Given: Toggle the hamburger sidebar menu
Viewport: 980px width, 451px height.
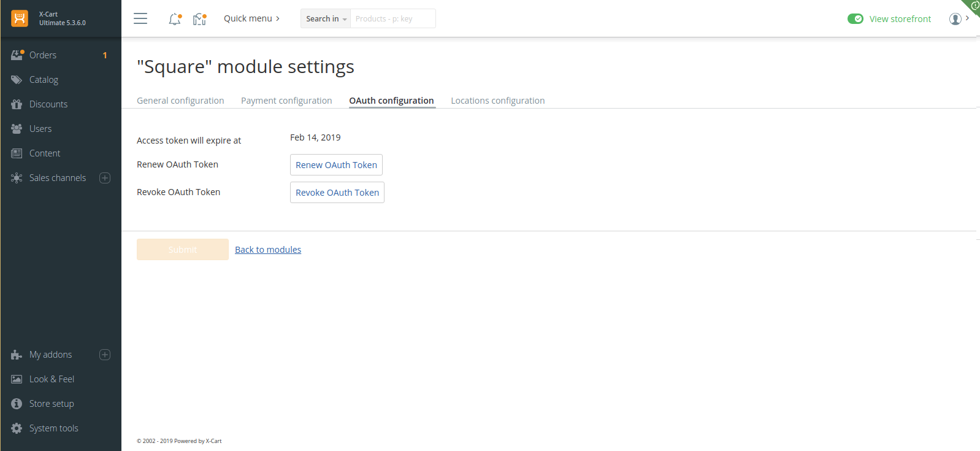Looking at the screenshot, I should click(x=140, y=18).
